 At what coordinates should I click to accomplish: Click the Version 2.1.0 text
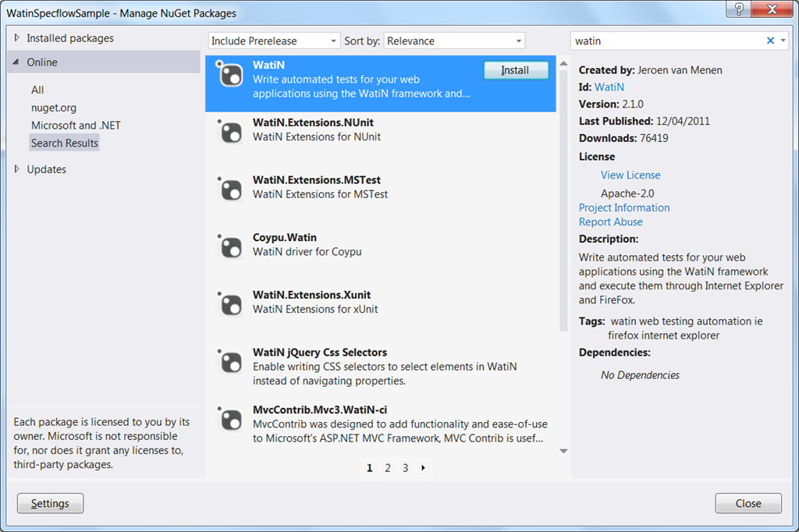611,105
